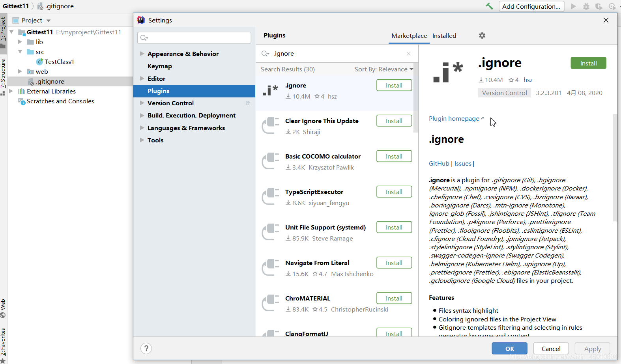Screen dimensions: 621x364
Task: Click the hsz vendor link in details
Action: [x=528, y=80]
